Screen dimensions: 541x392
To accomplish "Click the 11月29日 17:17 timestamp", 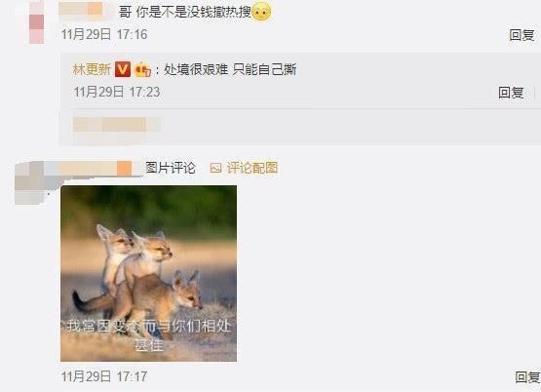I will click(x=104, y=376).
